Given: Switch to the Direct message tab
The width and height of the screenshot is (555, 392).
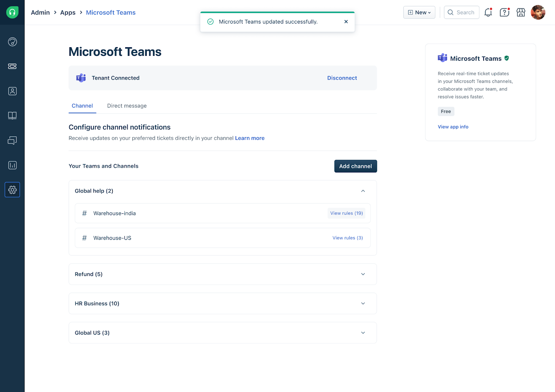Looking at the screenshot, I should coord(127,106).
